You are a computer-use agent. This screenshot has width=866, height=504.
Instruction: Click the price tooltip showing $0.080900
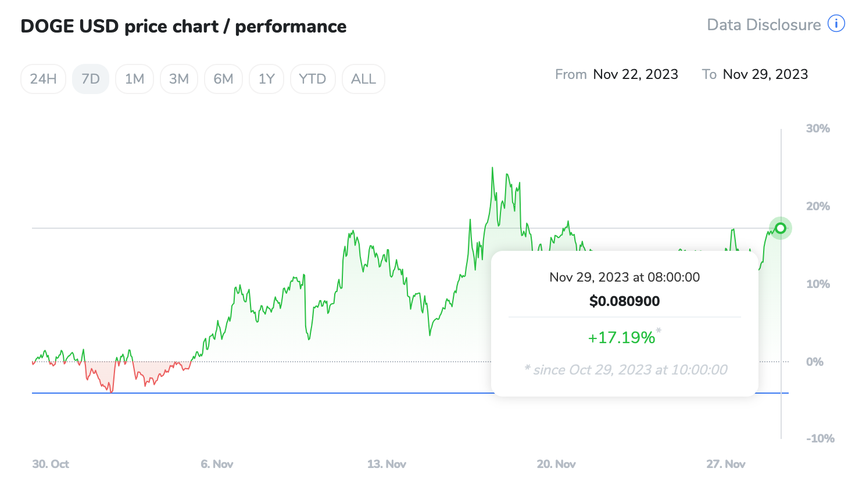pos(624,301)
